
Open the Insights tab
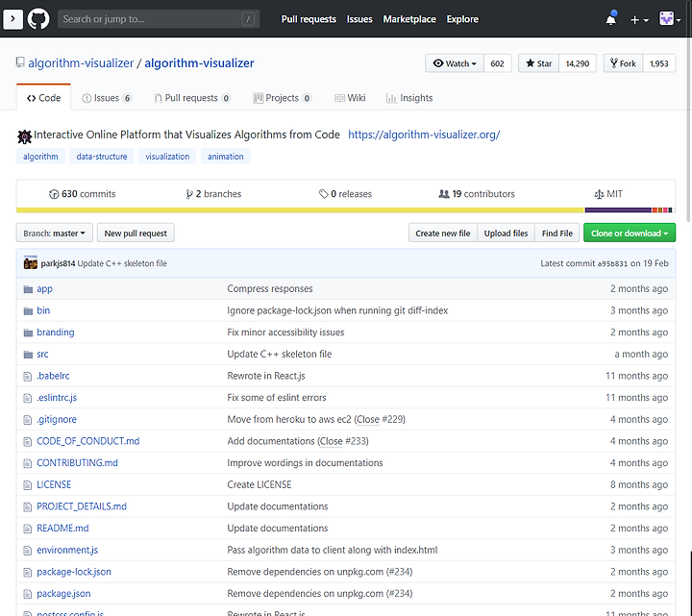pyautogui.click(x=409, y=98)
